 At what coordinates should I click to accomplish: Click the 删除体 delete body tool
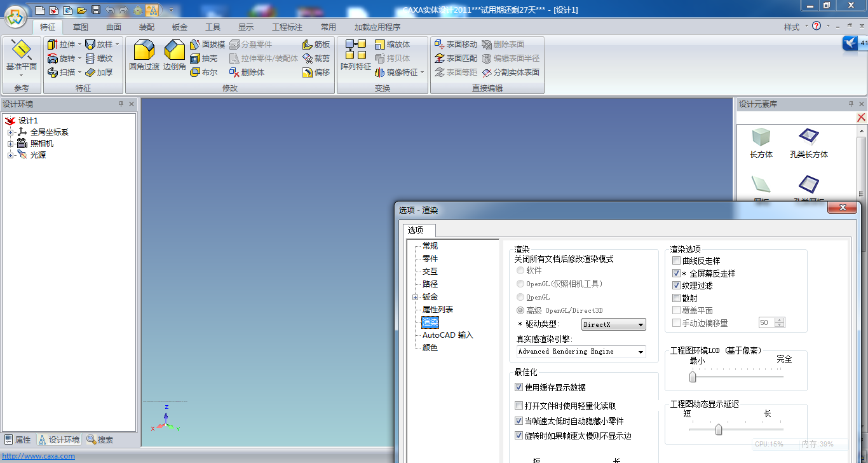(x=247, y=73)
